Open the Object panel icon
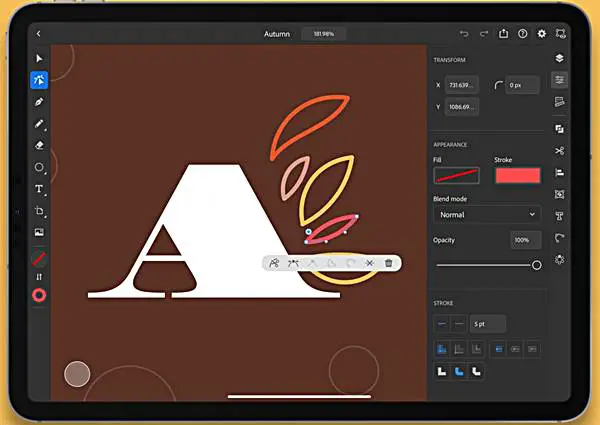 559,194
